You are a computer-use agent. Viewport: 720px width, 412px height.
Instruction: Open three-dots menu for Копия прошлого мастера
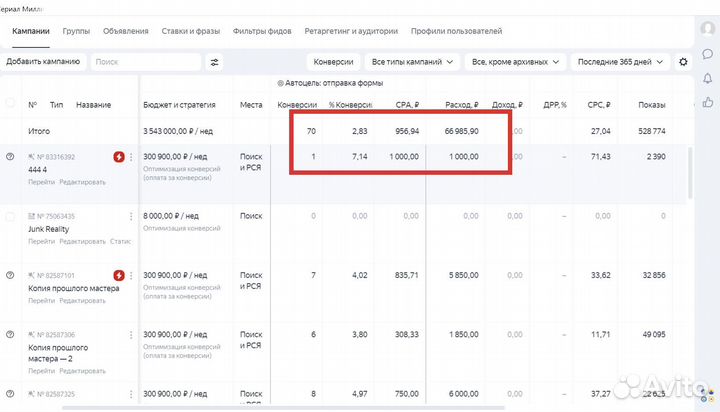coord(131,276)
